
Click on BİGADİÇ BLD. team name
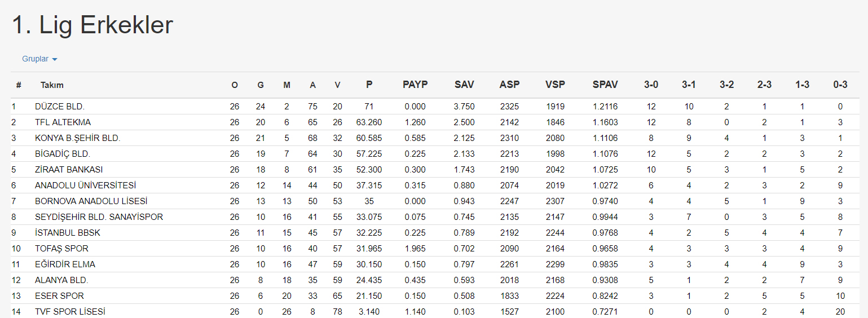63,154
